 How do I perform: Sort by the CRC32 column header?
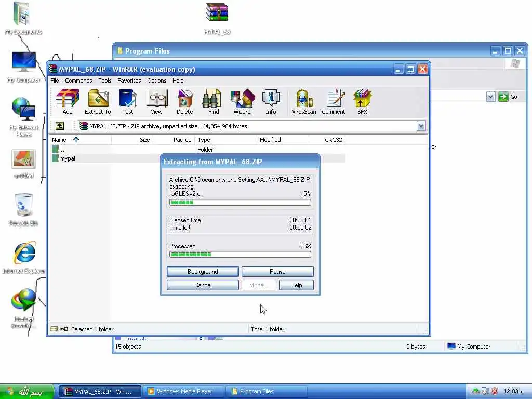327,139
